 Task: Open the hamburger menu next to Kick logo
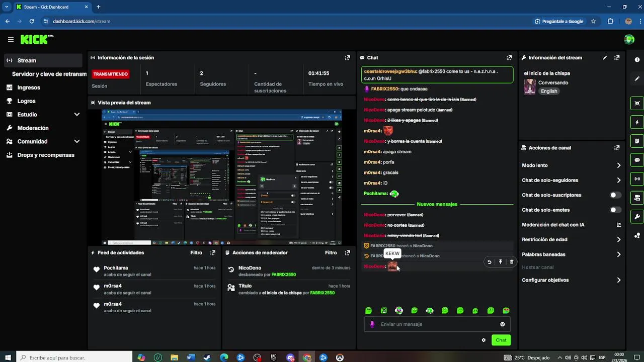click(x=11, y=39)
